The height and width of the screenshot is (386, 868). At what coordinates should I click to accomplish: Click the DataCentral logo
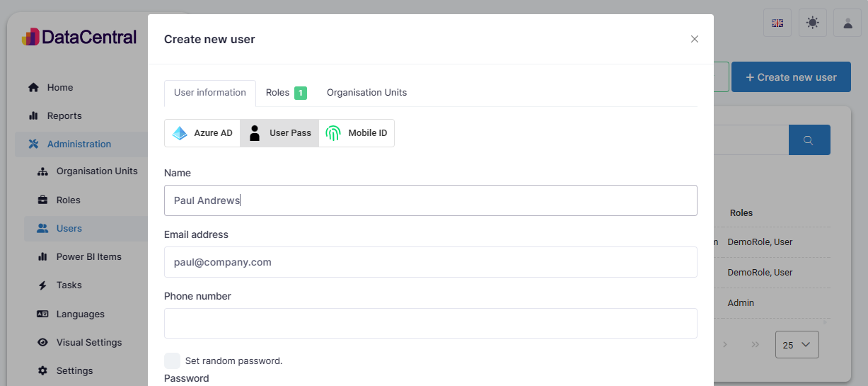coord(79,37)
